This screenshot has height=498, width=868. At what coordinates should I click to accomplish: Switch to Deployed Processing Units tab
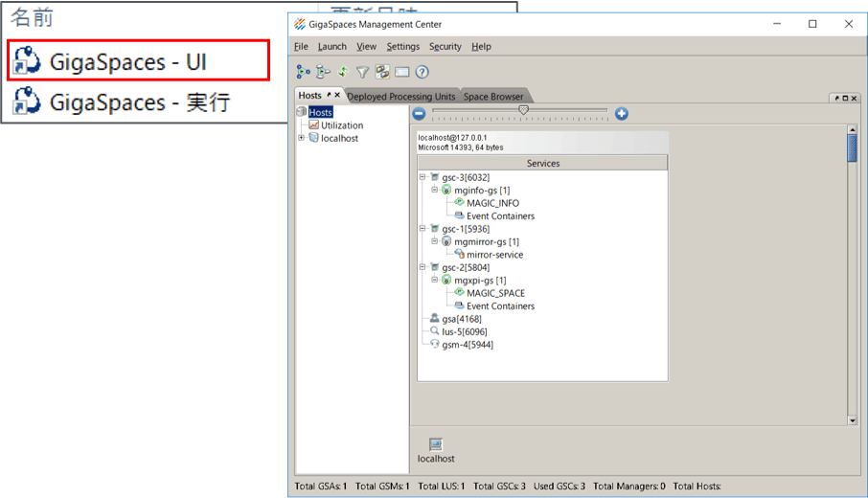pyautogui.click(x=401, y=97)
